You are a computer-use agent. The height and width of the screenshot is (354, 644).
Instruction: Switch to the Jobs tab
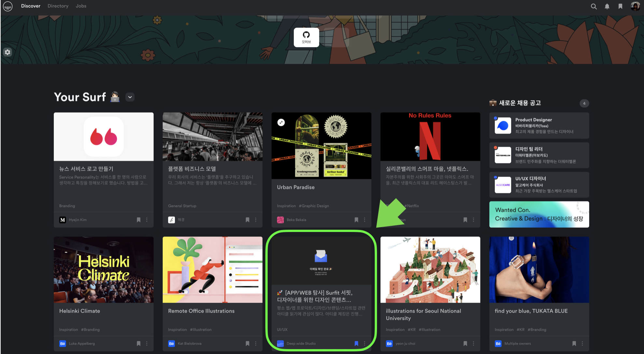81,6
